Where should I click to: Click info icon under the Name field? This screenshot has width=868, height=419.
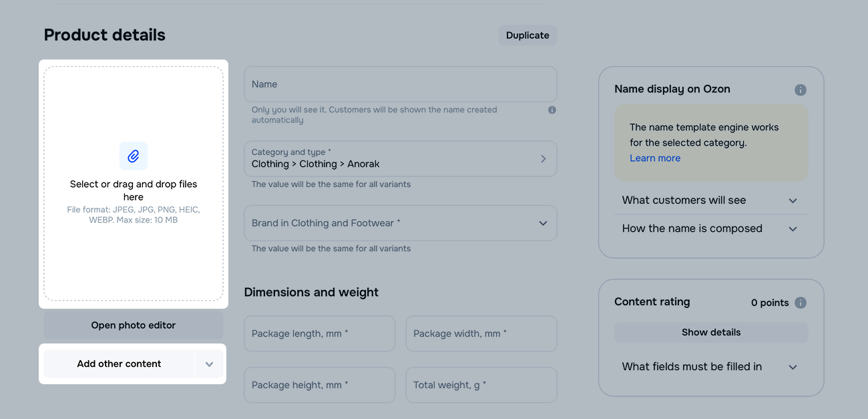pyautogui.click(x=552, y=110)
